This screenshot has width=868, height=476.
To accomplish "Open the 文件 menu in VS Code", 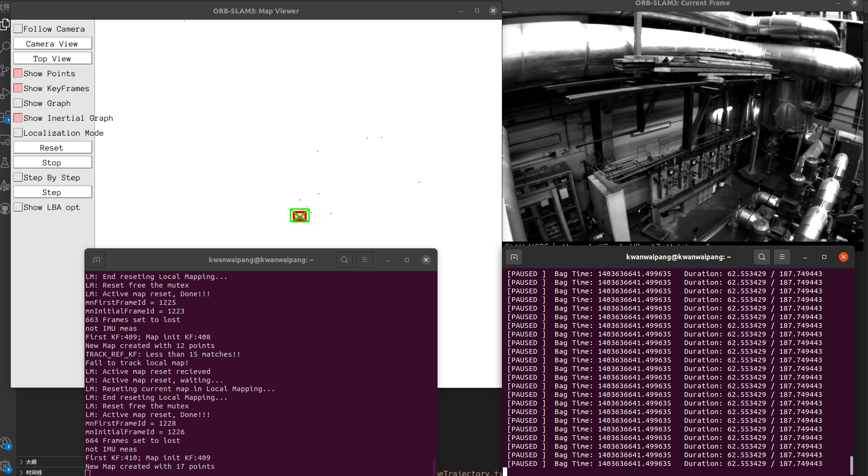I will point(5,7).
